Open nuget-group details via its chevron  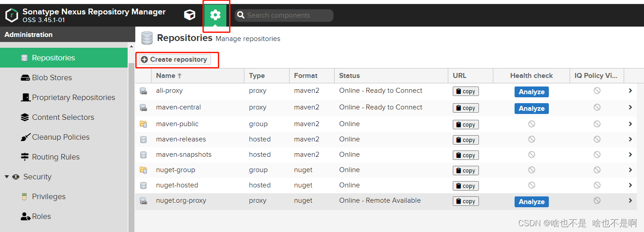pyautogui.click(x=630, y=170)
